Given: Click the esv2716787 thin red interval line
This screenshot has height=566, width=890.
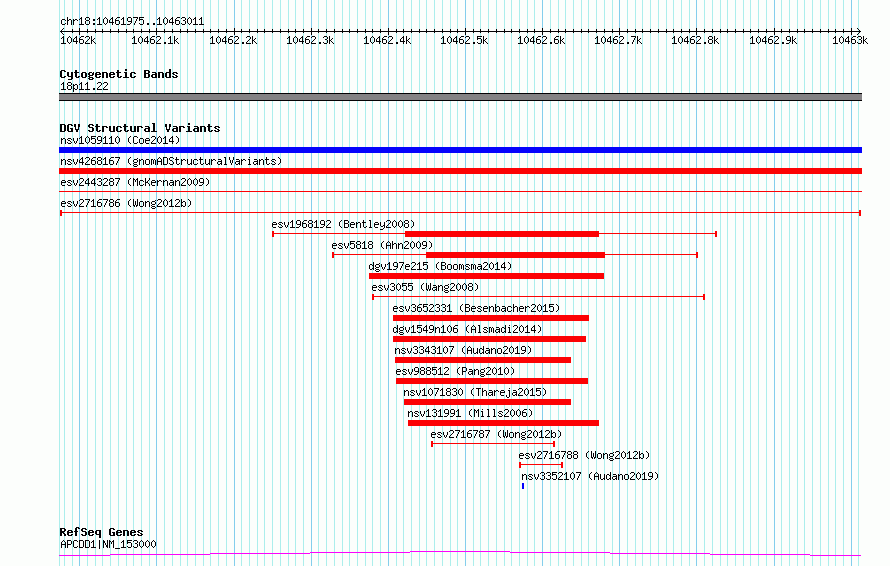Looking at the screenshot, I should 493,444.
